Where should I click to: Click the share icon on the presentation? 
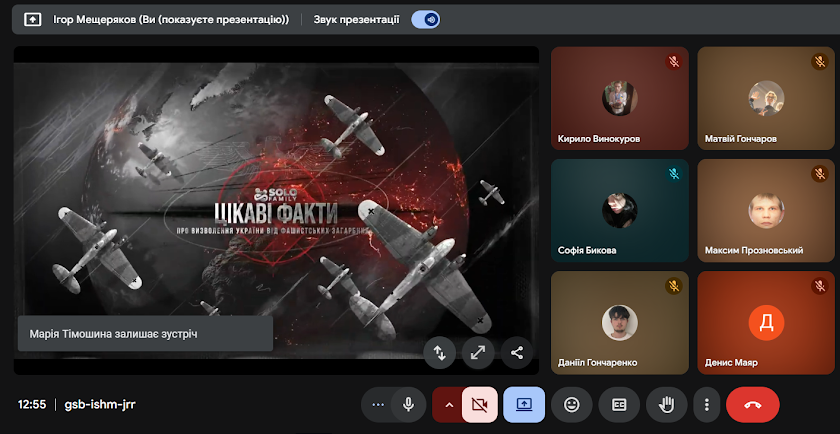(517, 352)
